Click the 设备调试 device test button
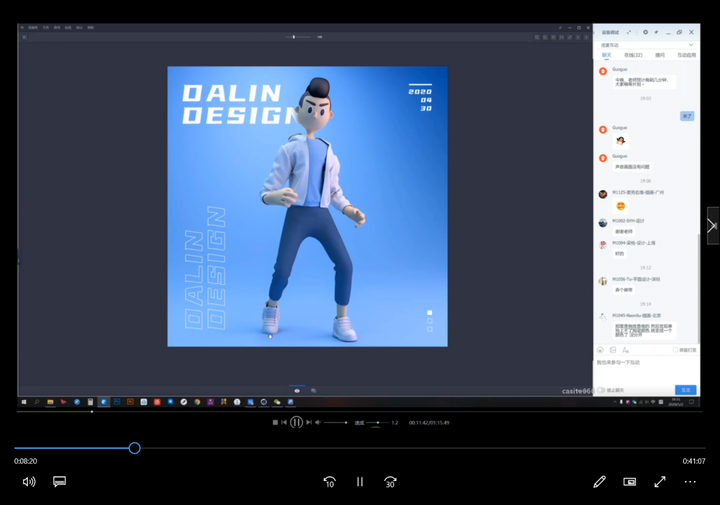Screen dimensions: 720x505 coord(610,32)
